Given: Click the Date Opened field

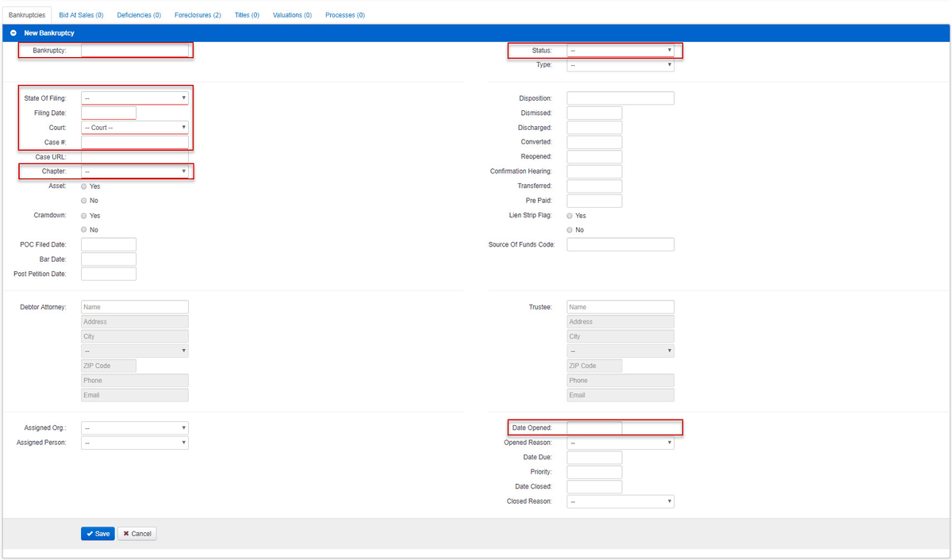Looking at the screenshot, I should pyautogui.click(x=594, y=428).
